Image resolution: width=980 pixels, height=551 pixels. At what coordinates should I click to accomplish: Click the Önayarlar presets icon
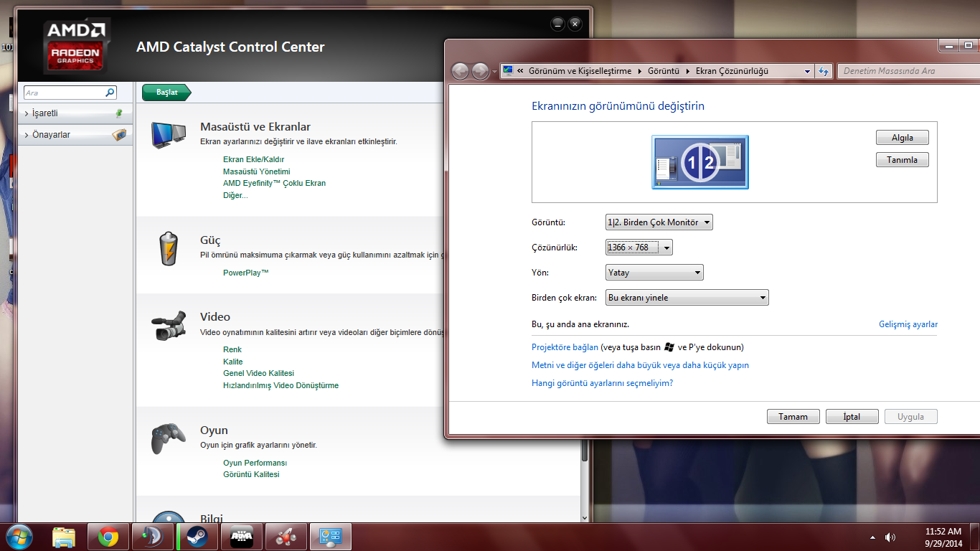[x=120, y=134]
